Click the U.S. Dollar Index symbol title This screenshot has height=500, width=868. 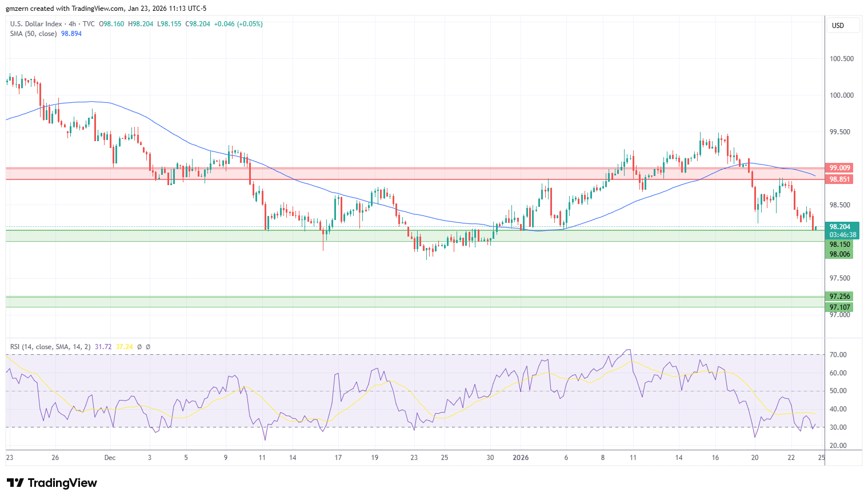36,24
